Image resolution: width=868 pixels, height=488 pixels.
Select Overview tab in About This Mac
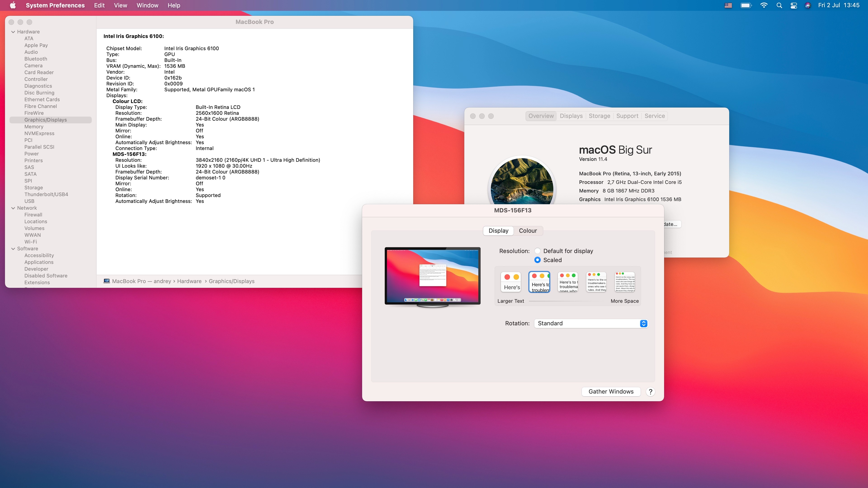point(541,116)
